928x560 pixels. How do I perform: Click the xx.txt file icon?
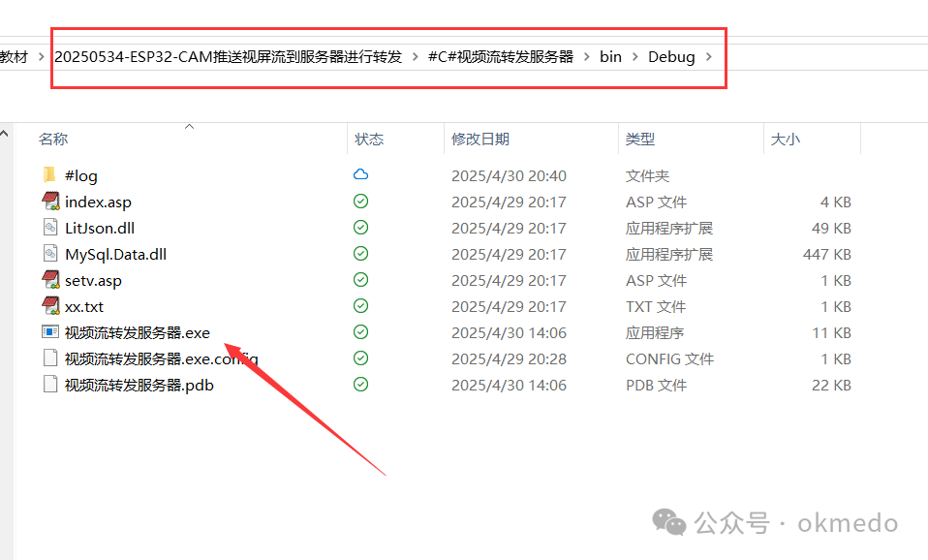[x=50, y=306]
